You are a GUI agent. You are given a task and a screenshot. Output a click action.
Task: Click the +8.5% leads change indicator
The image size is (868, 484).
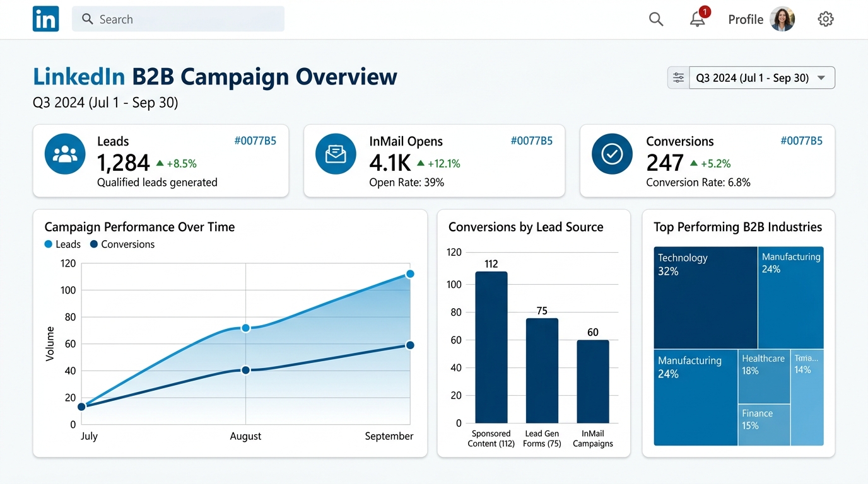click(176, 164)
